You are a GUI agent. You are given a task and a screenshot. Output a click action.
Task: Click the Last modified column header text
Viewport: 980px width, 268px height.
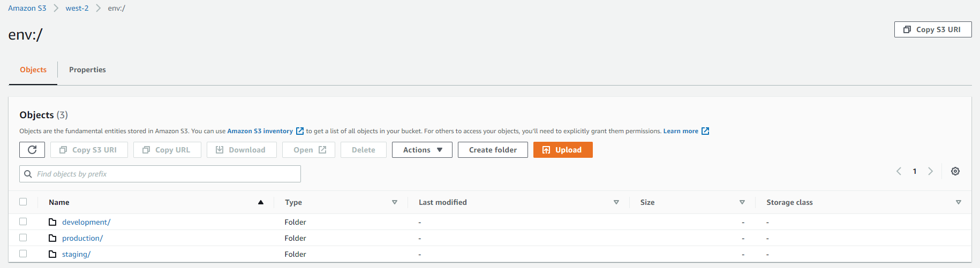(443, 202)
